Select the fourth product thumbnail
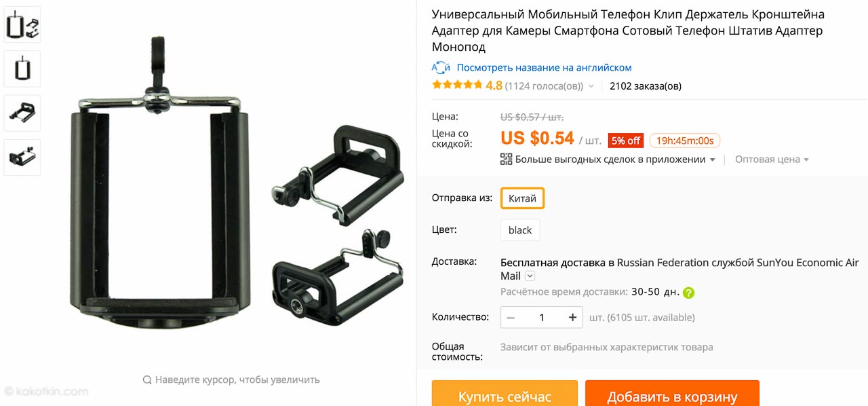Screen dimensions: 868x406 (22, 158)
